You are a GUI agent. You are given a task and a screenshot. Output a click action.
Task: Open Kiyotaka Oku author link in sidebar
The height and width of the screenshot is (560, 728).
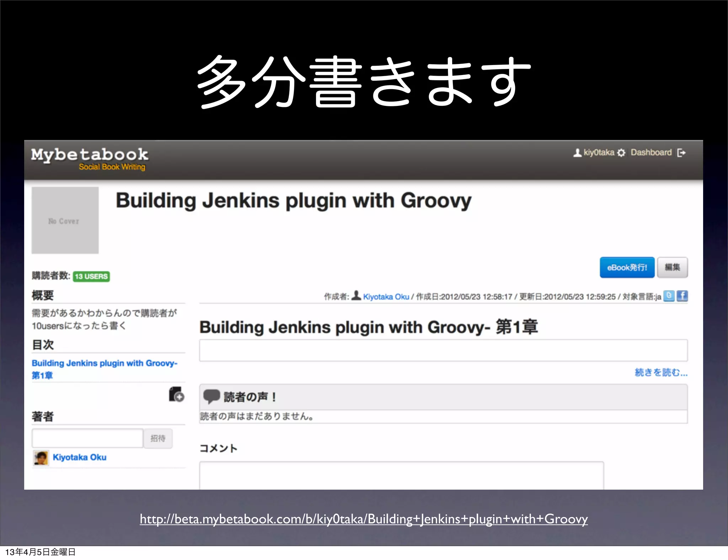[x=80, y=457]
